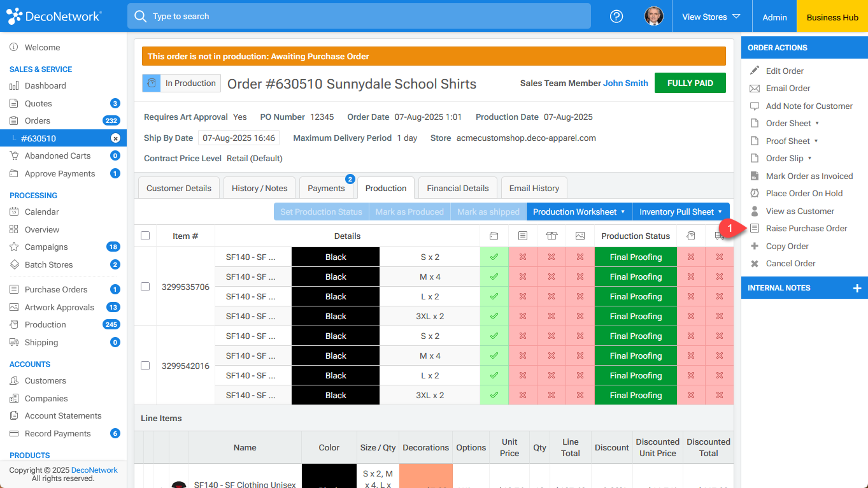Open the Production Worksheet dropdown

[x=578, y=211]
